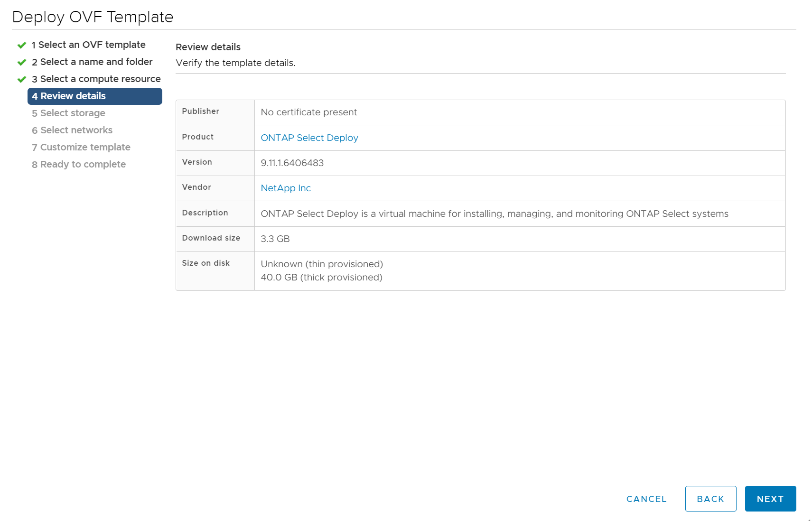The image size is (812, 521).
Task: Click the ONTAP Select Deploy description text
Action: point(495,214)
